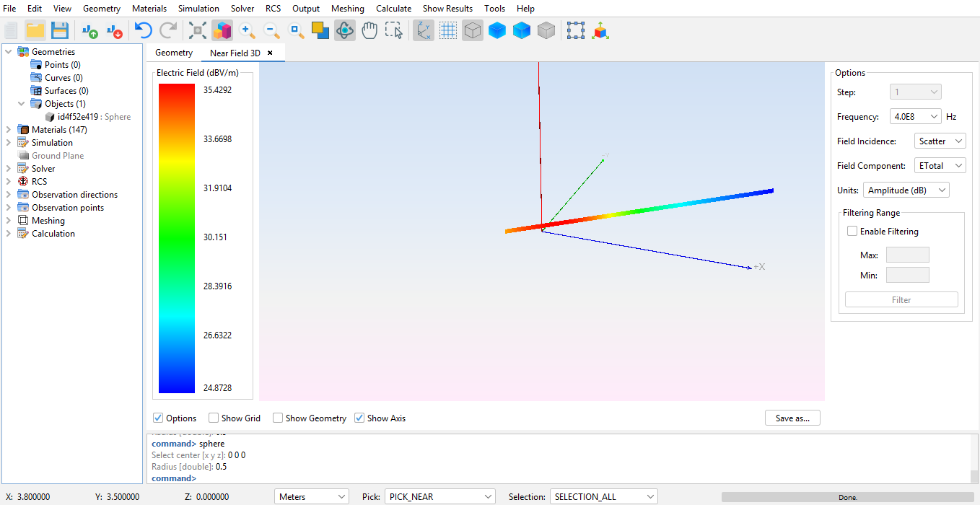Open the Frequency dropdown
980x505 pixels.
point(915,117)
